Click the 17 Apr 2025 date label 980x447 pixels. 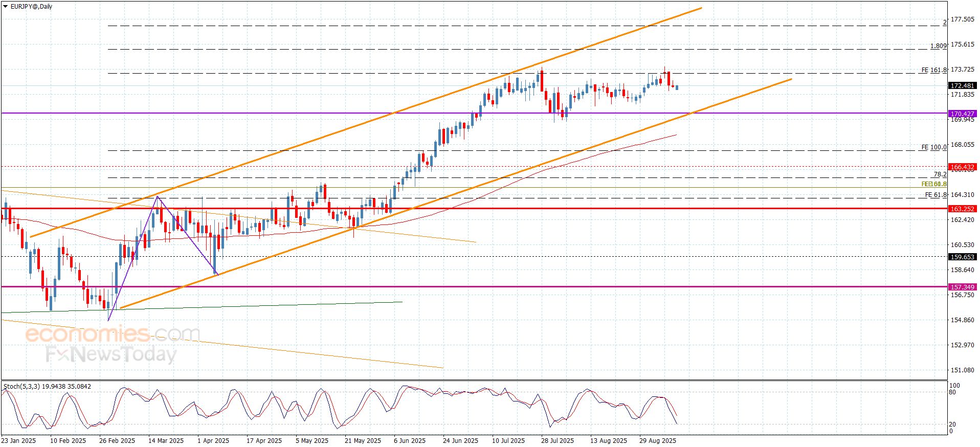coord(264,441)
